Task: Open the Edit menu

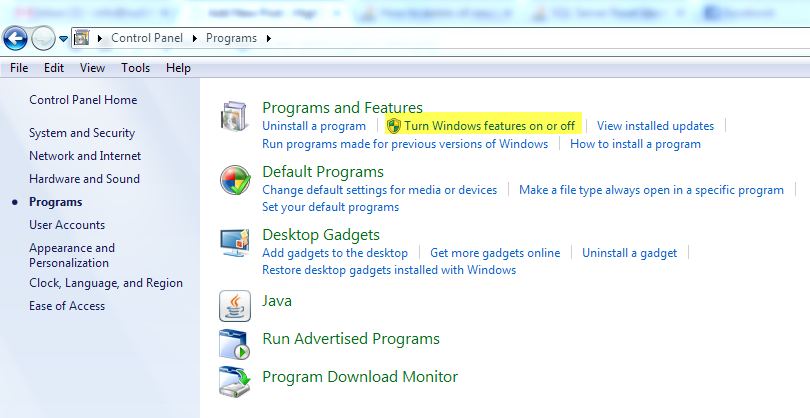Action: point(54,68)
